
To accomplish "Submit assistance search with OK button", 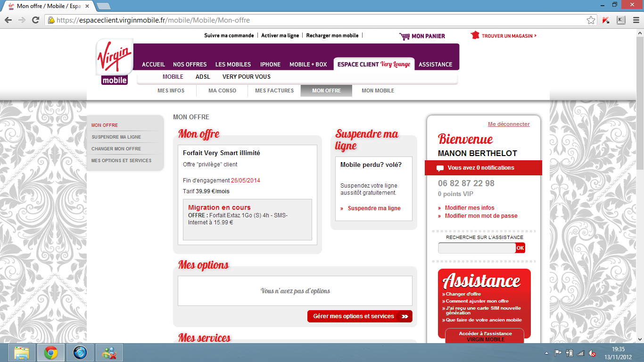I will [x=520, y=248].
